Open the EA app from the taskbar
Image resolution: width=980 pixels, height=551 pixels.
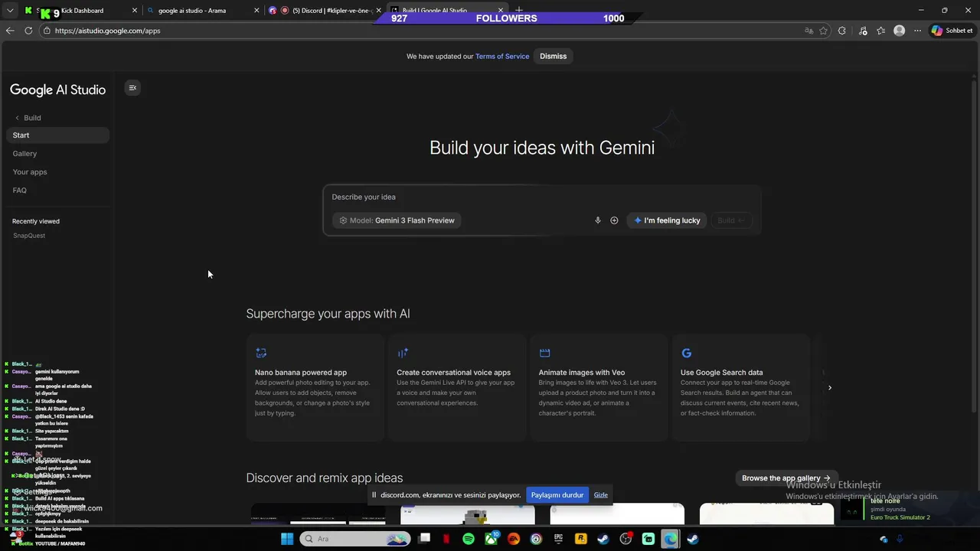pos(514,539)
